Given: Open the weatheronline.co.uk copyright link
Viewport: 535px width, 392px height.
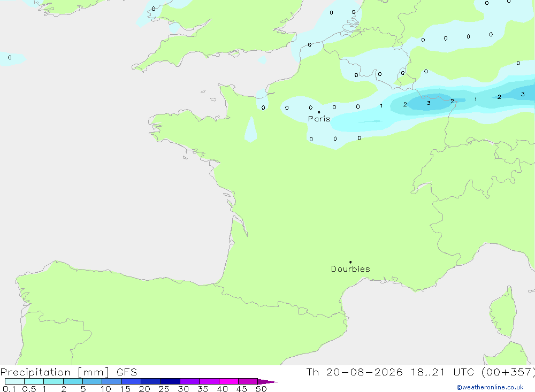Looking at the screenshot, I should click(x=490, y=387).
